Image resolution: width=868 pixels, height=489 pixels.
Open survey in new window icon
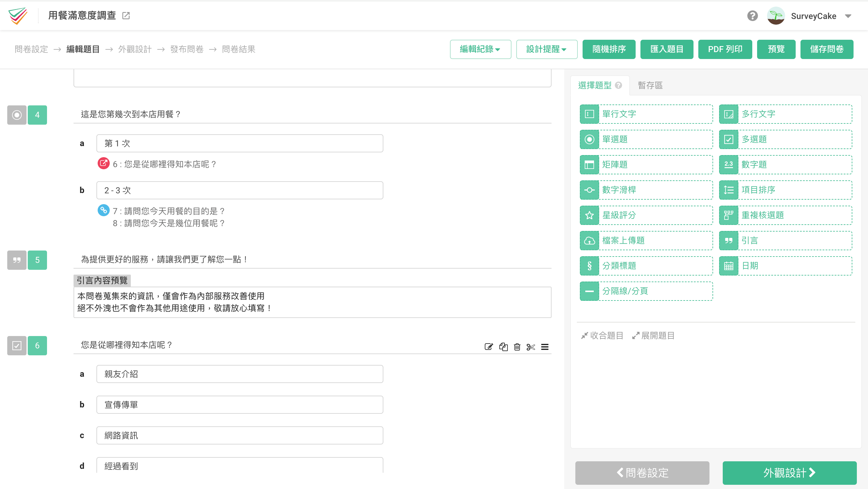point(126,15)
